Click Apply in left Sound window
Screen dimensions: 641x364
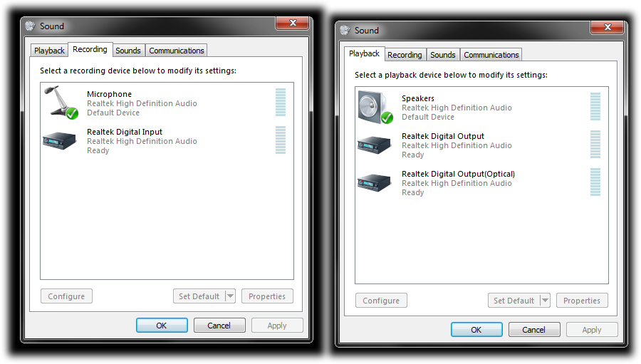coord(277,325)
